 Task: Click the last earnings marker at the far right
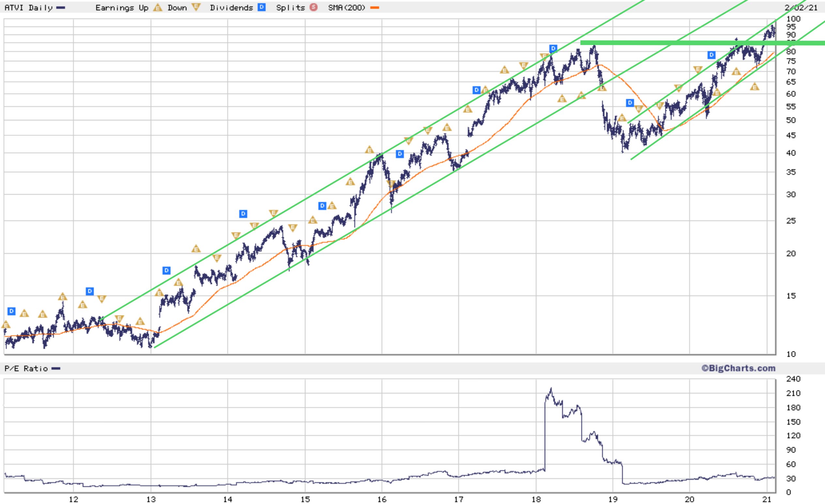[754, 87]
